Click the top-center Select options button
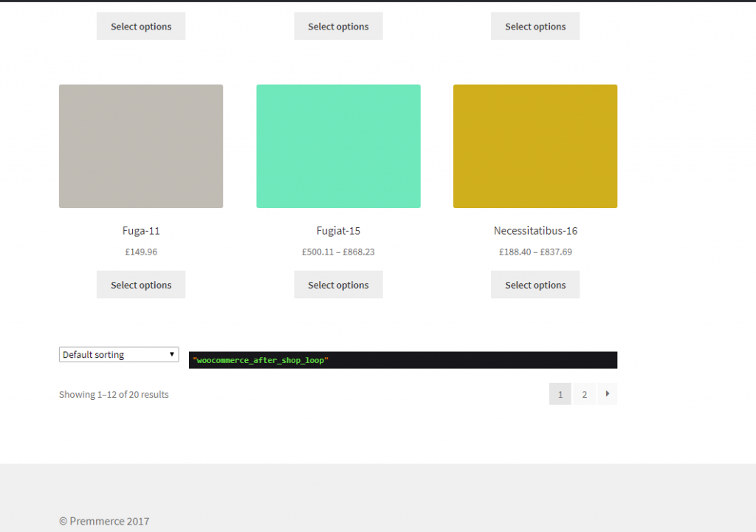756x532 pixels. (x=338, y=26)
